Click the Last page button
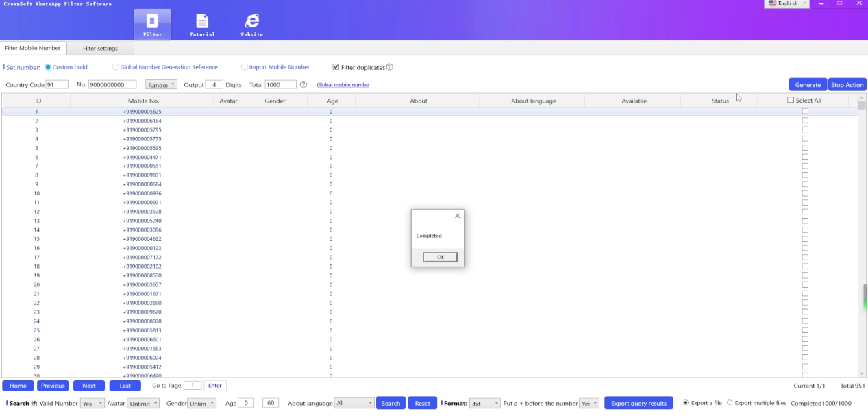 pyautogui.click(x=125, y=386)
